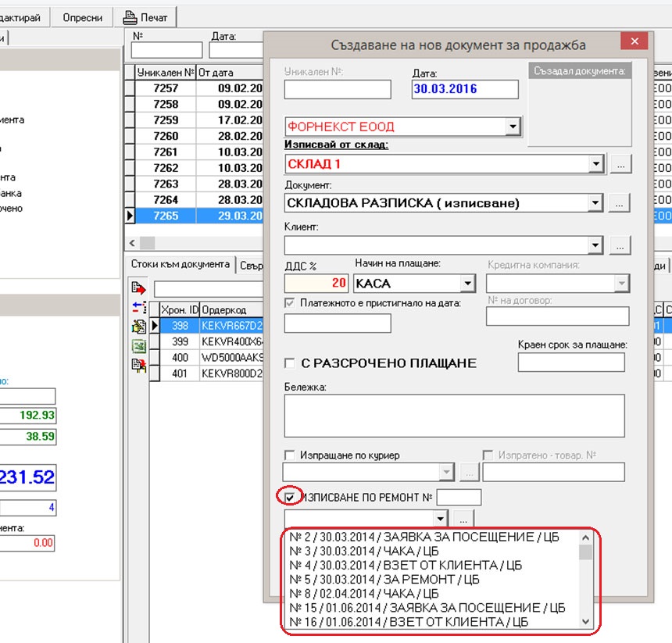The height and width of the screenshot is (643, 672).
Task: Click the Краен срок за плащане field
Action: (x=571, y=363)
